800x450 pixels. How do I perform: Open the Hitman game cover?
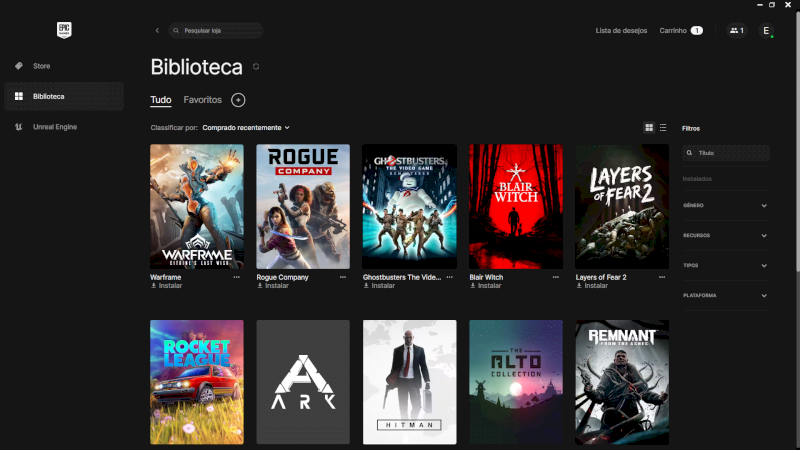[410, 382]
